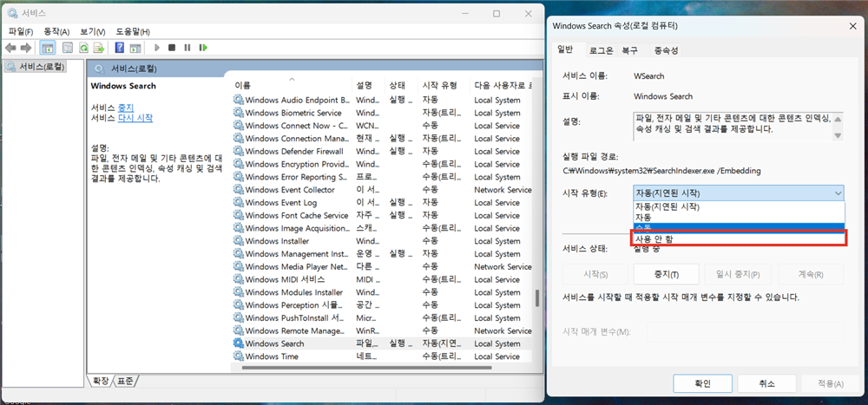Screen dimensions: 868x405
Task: Click the Stop Service square icon in toolbar
Action: point(172,49)
